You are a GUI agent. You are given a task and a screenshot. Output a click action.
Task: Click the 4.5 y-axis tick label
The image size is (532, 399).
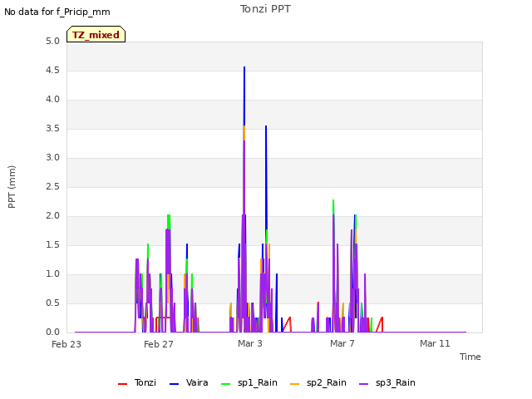pos(53,70)
